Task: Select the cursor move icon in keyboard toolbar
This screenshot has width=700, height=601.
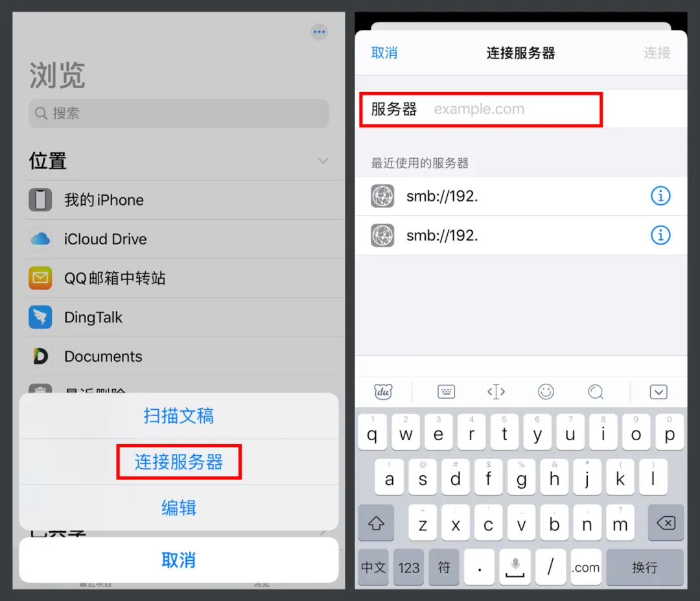Action: click(x=496, y=392)
